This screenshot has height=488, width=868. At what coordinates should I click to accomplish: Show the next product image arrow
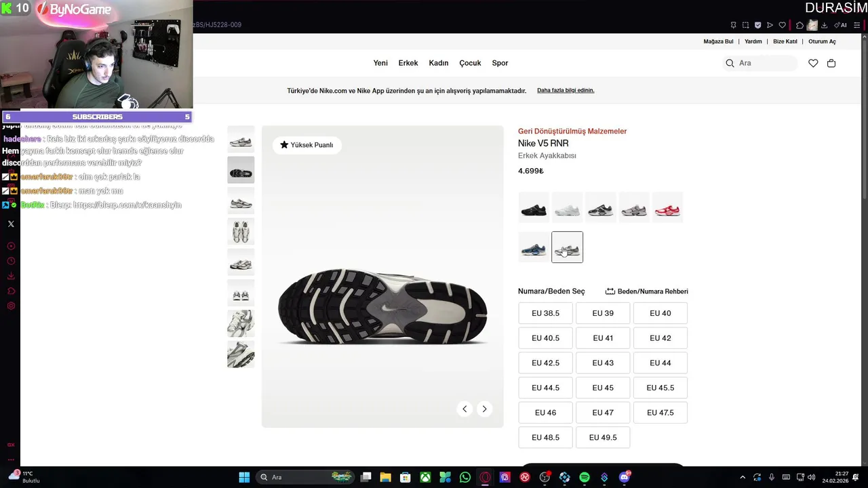coord(484,409)
